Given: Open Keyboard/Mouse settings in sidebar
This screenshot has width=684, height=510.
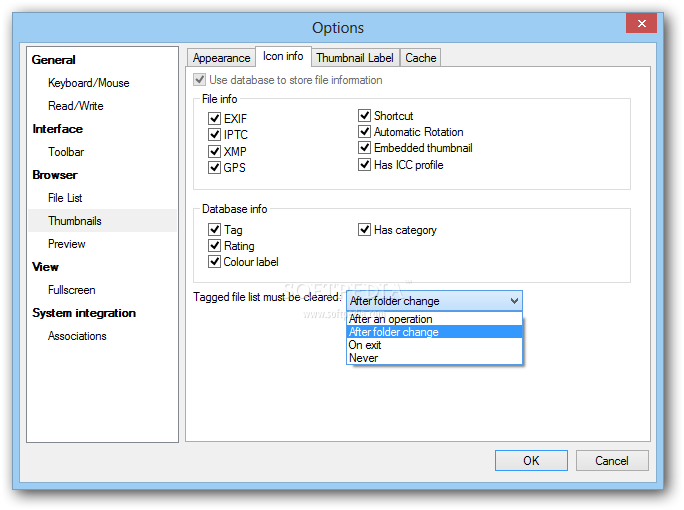Looking at the screenshot, I should pyautogui.click(x=88, y=83).
